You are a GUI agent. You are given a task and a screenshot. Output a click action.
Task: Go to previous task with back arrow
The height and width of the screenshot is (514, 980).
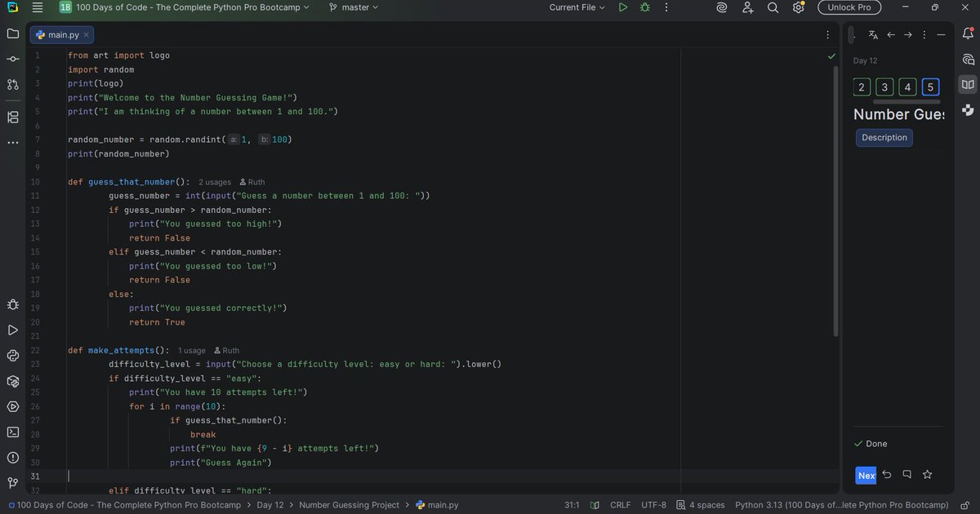click(x=891, y=35)
